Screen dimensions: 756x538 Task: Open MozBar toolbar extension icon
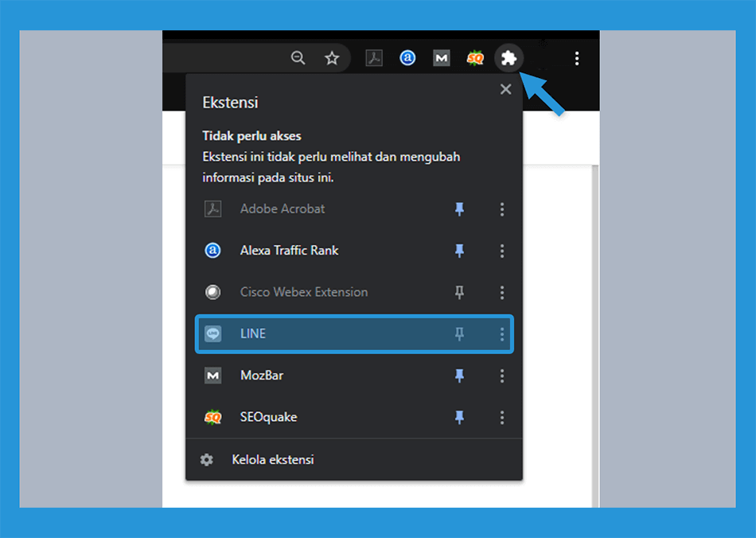(441, 58)
